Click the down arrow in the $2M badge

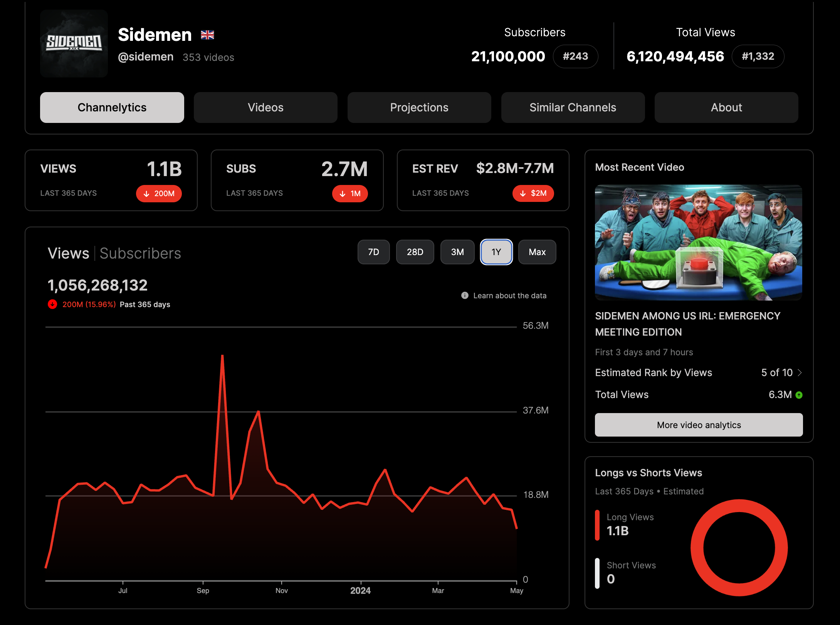point(523,194)
